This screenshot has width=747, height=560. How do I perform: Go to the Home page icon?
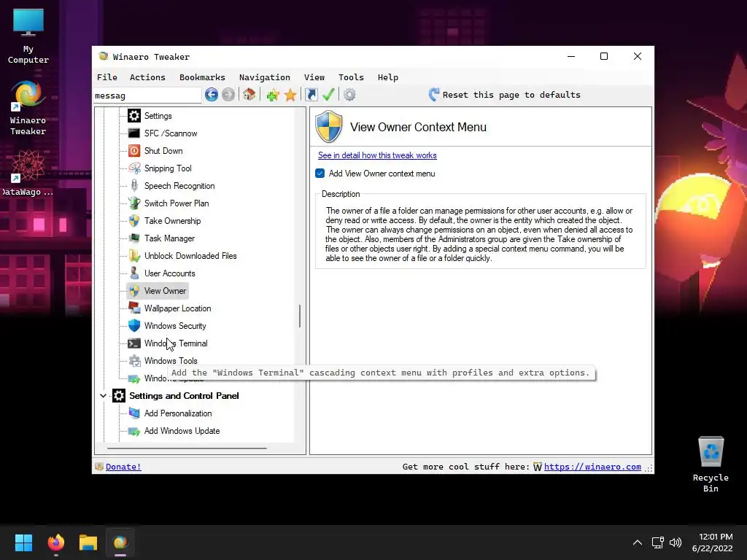tap(249, 94)
